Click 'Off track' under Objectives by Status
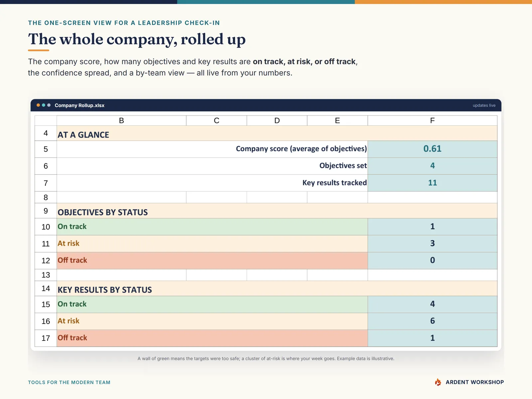The width and height of the screenshot is (532, 399). [x=72, y=260]
